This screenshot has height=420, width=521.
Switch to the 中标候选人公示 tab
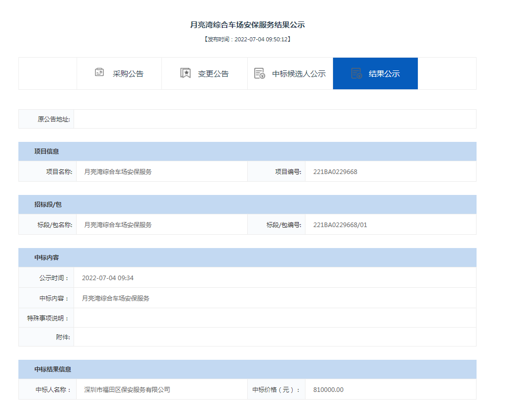tap(290, 73)
